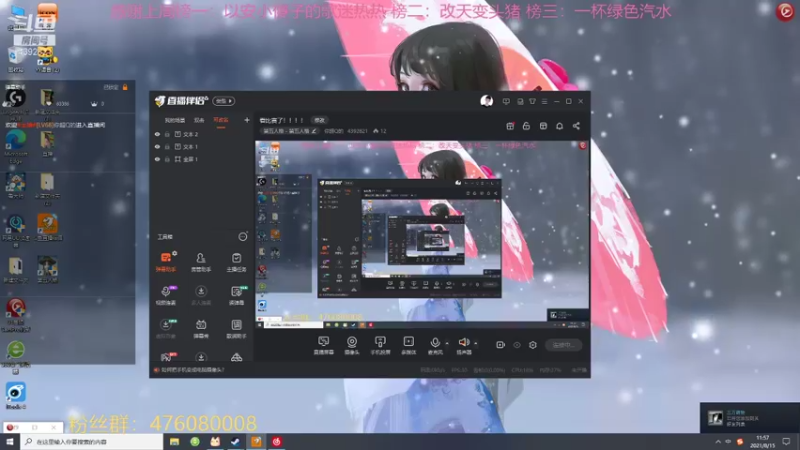Open the user avatar profile in the title bar
Viewport: 800px width, 450px height.
(487, 101)
